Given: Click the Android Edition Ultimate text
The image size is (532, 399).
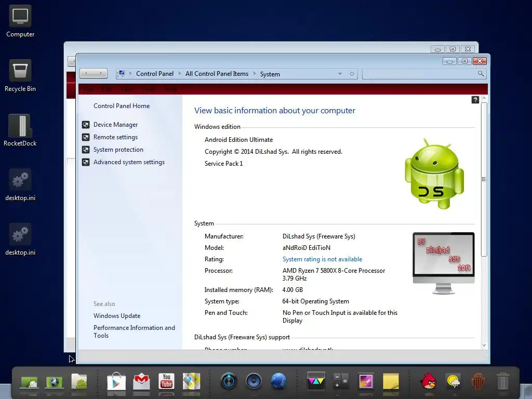Looking at the screenshot, I should click(238, 140).
